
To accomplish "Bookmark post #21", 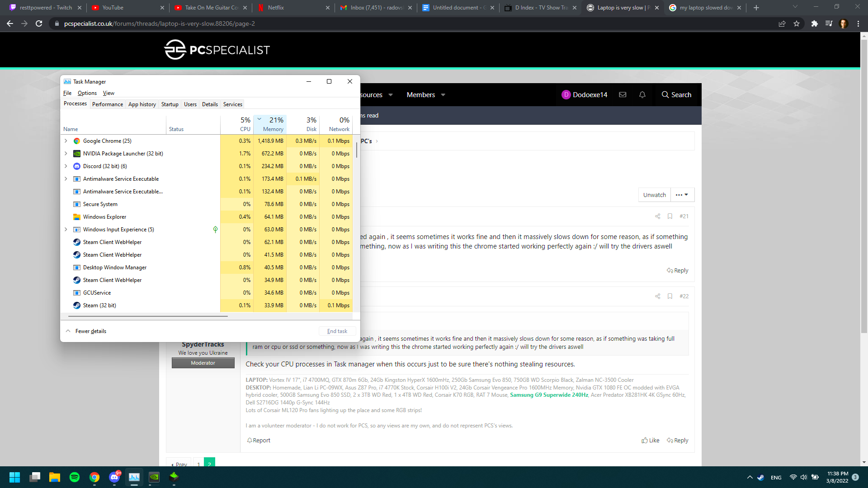I will click(x=670, y=216).
